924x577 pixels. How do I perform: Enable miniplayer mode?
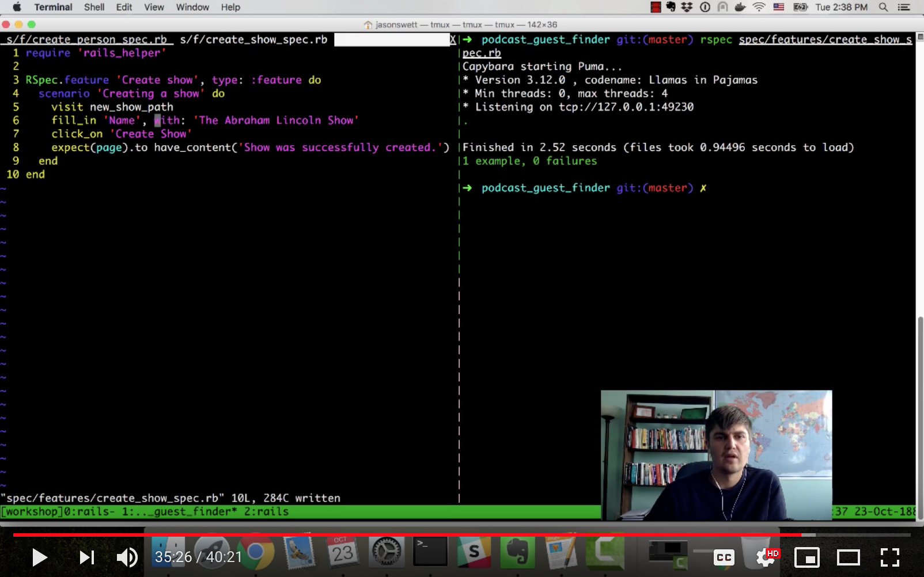[x=807, y=557]
